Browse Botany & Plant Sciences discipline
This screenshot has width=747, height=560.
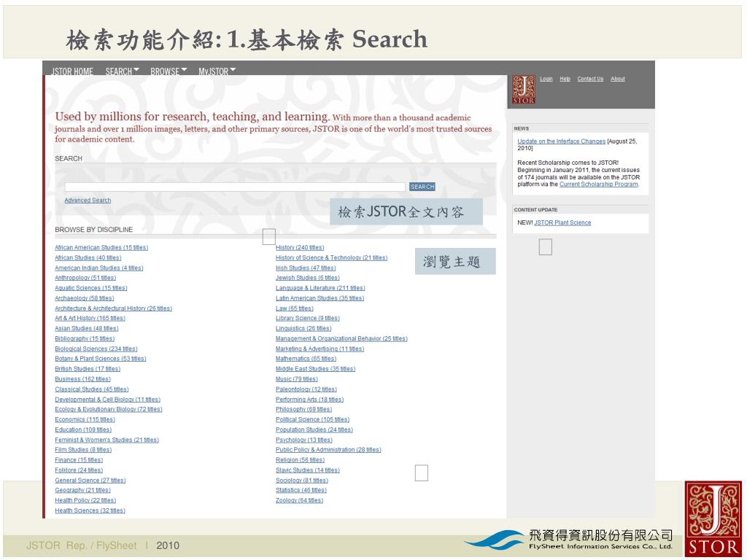[x=101, y=359]
